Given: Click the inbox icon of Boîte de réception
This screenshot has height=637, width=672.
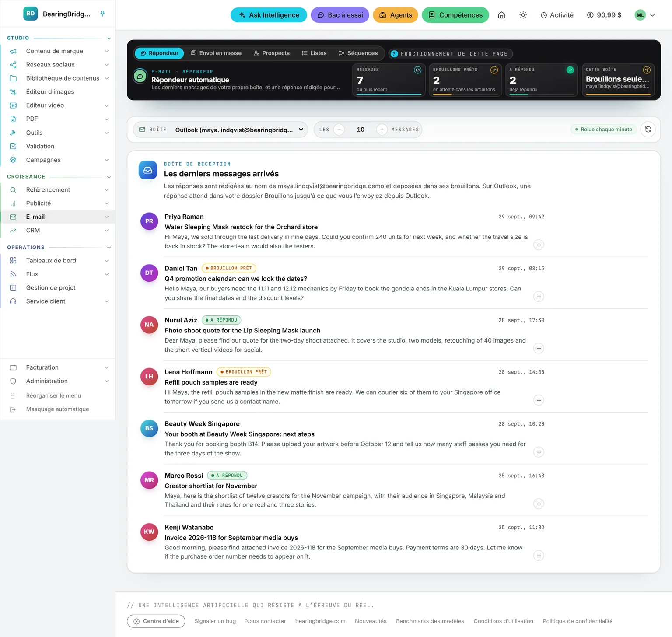Looking at the screenshot, I should coord(148,170).
